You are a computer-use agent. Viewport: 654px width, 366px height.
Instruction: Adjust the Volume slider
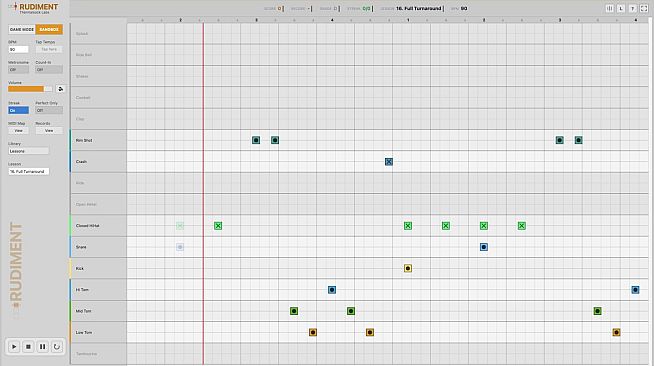coord(30,89)
